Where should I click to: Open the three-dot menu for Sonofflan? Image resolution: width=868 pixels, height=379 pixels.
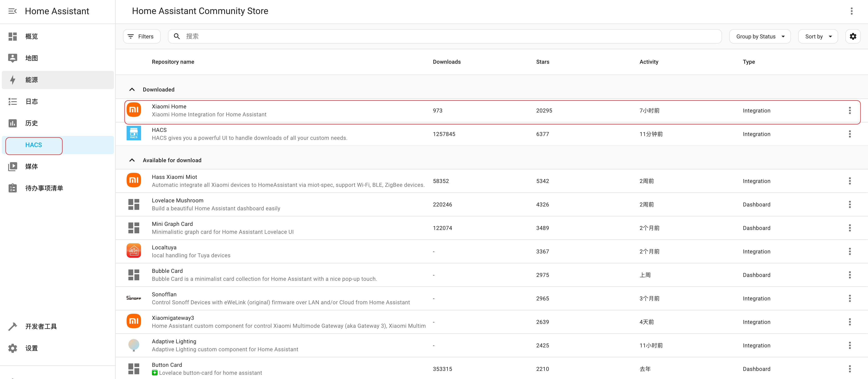849,299
